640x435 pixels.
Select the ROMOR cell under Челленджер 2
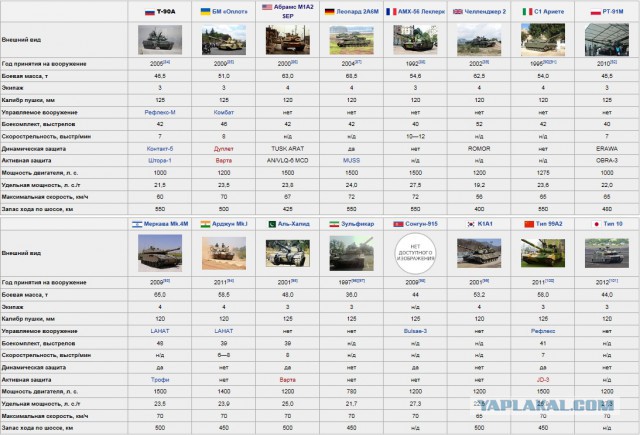click(479, 149)
